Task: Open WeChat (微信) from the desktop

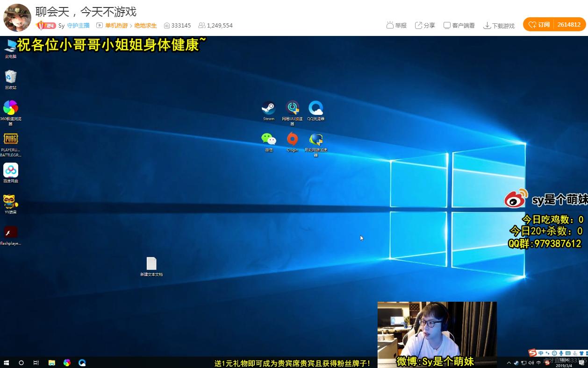Action: (x=269, y=139)
